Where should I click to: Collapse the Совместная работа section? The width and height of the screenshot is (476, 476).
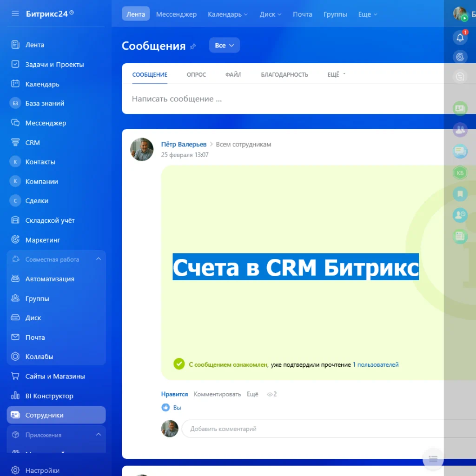pos(98,259)
